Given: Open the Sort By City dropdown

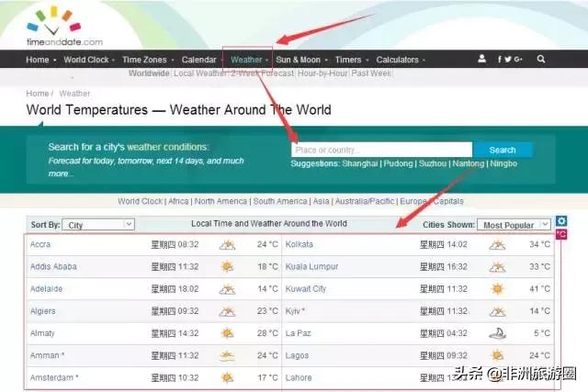Looking at the screenshot, I should coord(98,225).
